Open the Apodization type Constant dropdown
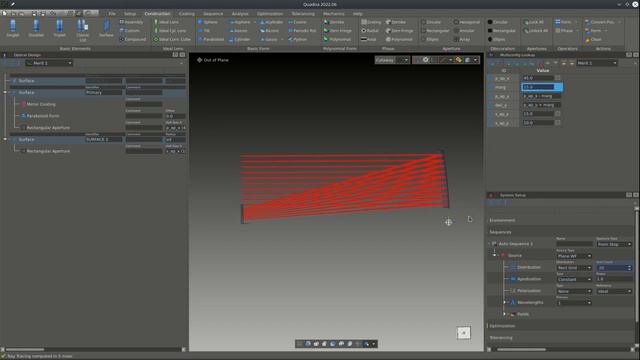 (x=574, y=280)
